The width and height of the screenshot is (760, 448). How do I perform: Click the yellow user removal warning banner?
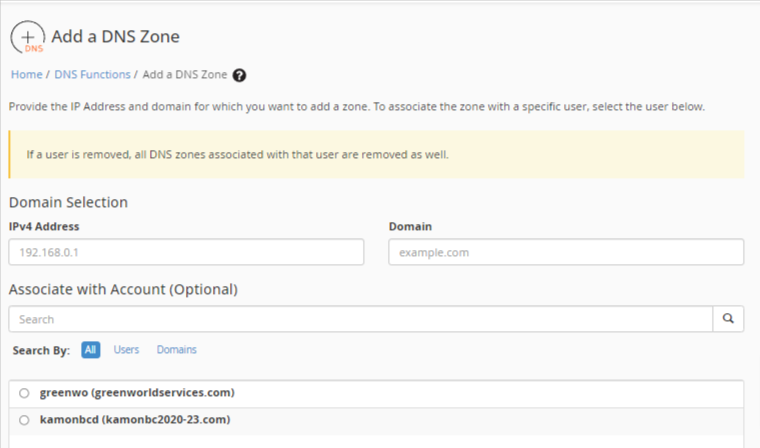(x=375, y=155)
